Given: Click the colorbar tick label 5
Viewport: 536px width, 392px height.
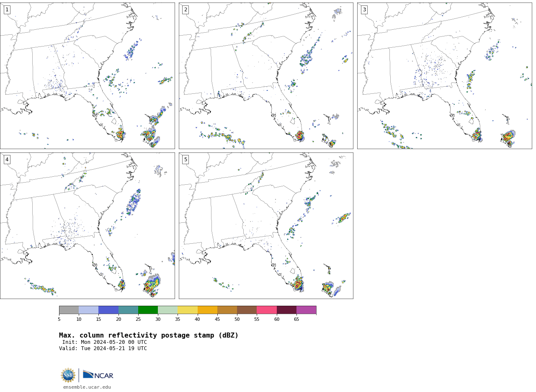Looking at the screenshot, I should (x=59, y=320).
